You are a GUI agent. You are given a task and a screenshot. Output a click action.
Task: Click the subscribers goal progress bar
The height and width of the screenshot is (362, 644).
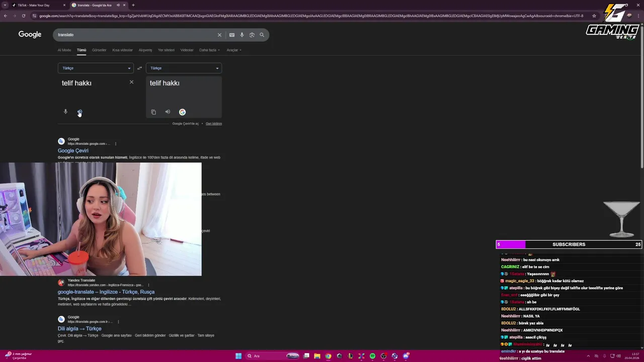pyautogui.click(x=569, y=244)
